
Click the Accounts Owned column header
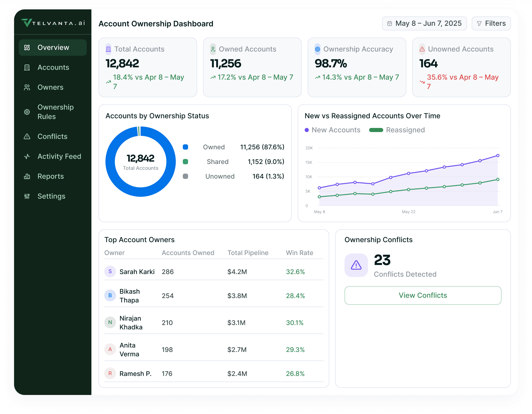[x=188, y=253]
